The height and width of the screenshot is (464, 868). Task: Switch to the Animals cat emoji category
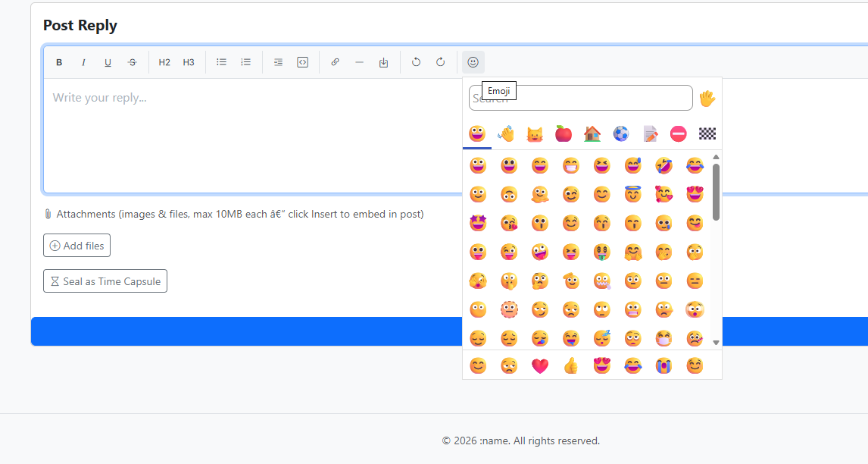[x=535, y=134]
